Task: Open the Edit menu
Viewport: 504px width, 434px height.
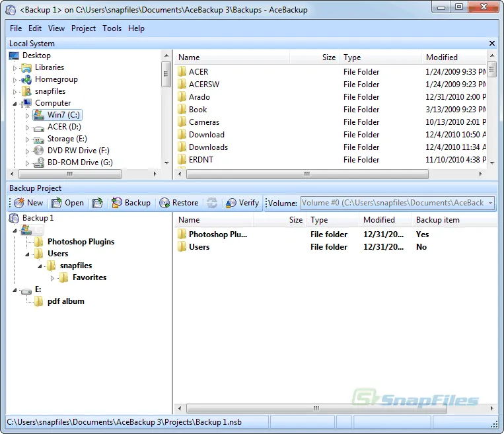Action: tap(35, 28)
